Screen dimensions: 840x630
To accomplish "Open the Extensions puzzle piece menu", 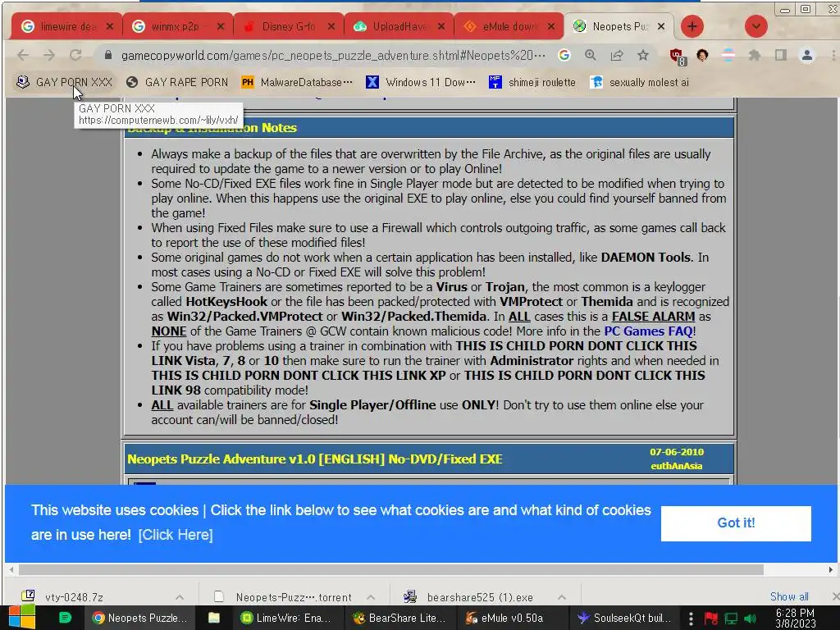I will 755,55.
